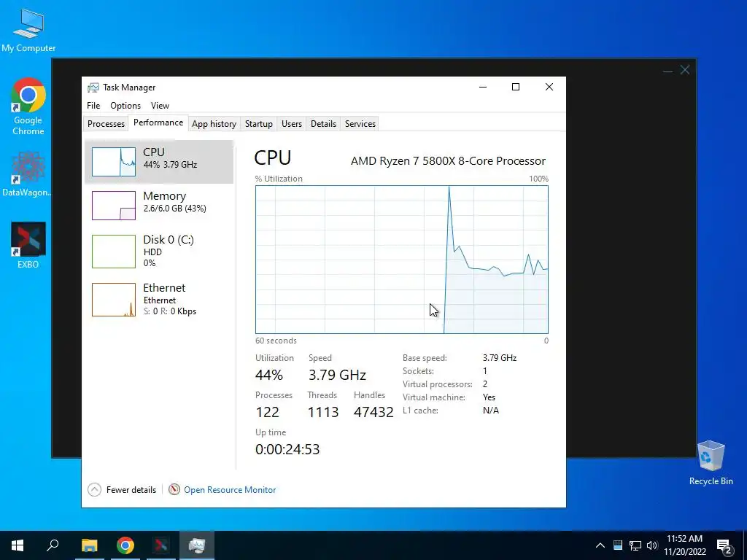Click the CPU utilization graph
Viewport: 747px width, 560px height.
point(402,260)
